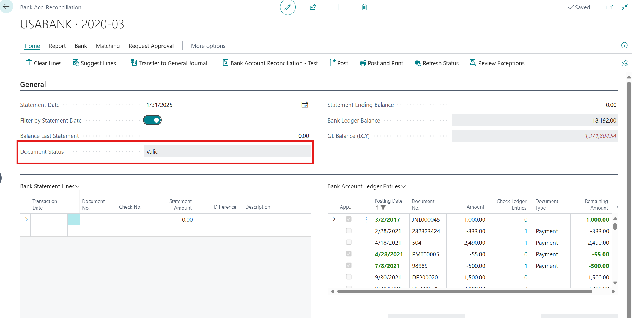Viewport: 644px width, 318px height.
Task: Open the Statement Date calendar picker
Action: tap(305, 105)
